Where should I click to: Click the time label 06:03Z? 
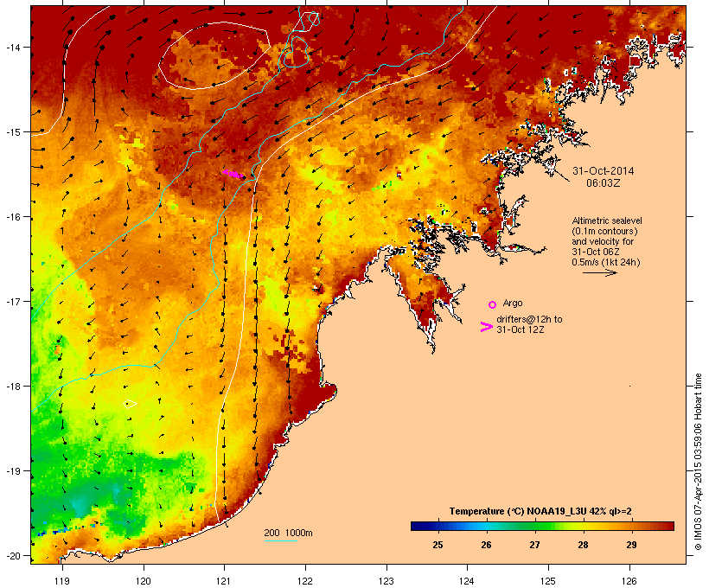tap(604, 183)
